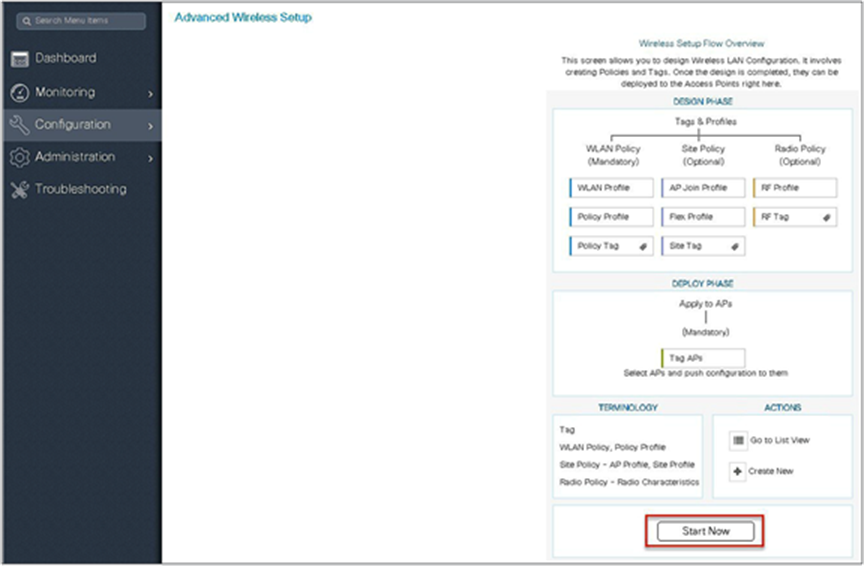Click the DESIGN PHASE heading
This screenshot has height=566, width=864.
coord(703,102)
